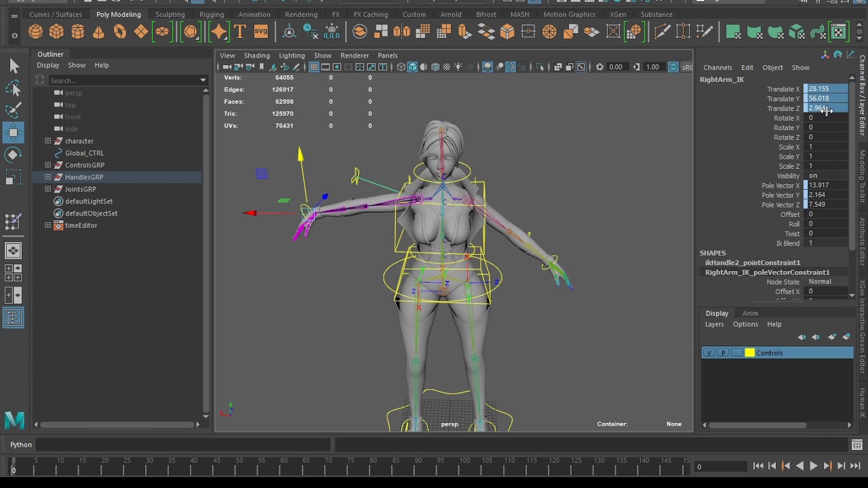Select the arrow Select tool in toolbox

[14, 66]
